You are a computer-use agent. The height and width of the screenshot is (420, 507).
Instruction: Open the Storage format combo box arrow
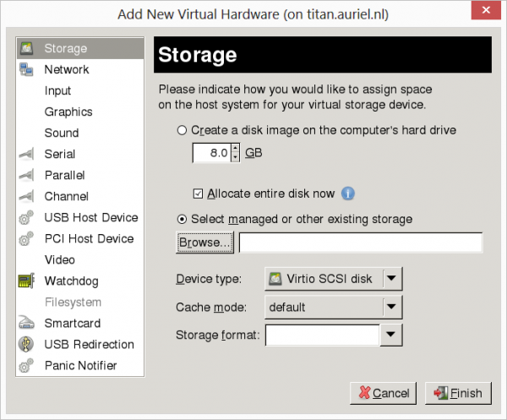pos(389,335)
